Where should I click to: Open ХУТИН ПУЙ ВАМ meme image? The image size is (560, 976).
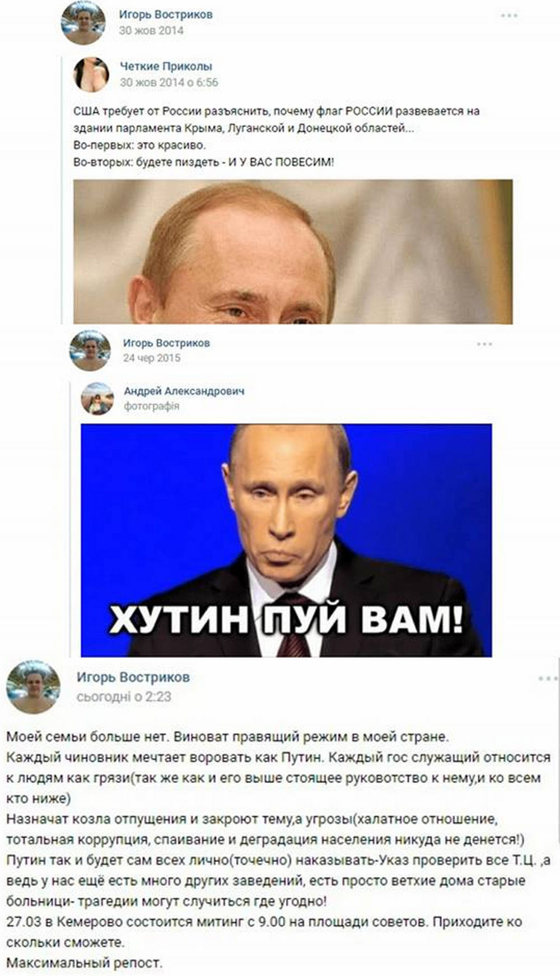coord(286,540)
